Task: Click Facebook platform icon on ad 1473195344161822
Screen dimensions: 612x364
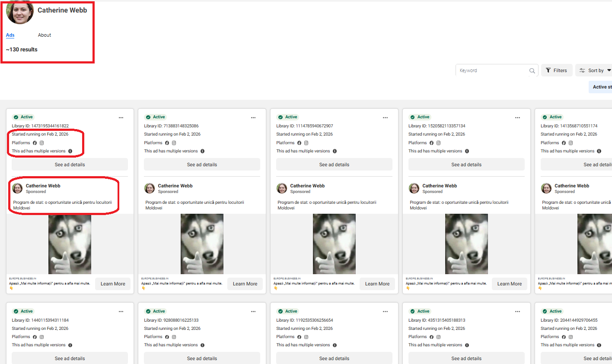Action: (x=35, y=143)
